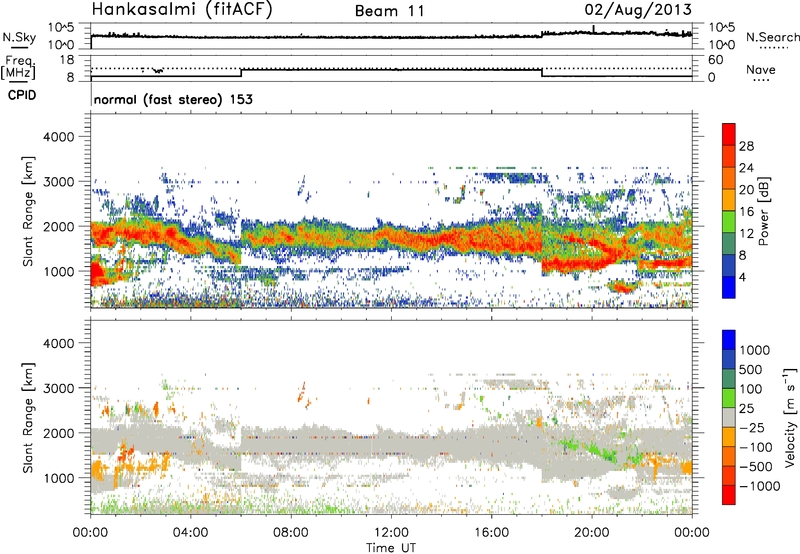
Task: Click the blue top of the velocity colorbar
Action: (x=729, y=340)
